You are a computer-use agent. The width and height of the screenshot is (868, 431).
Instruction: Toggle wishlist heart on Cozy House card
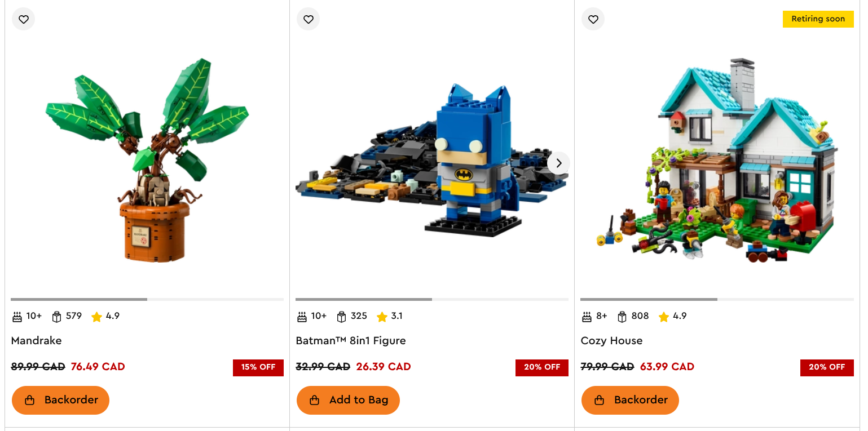point(593,19)
